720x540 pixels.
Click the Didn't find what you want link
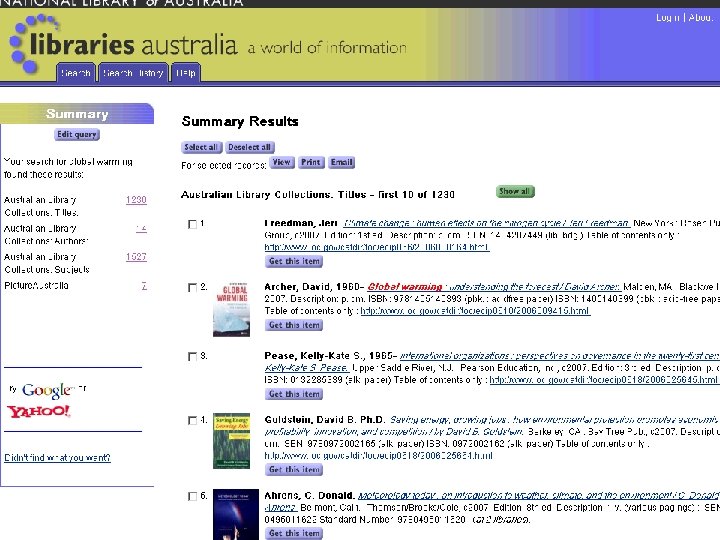(57, 458)
